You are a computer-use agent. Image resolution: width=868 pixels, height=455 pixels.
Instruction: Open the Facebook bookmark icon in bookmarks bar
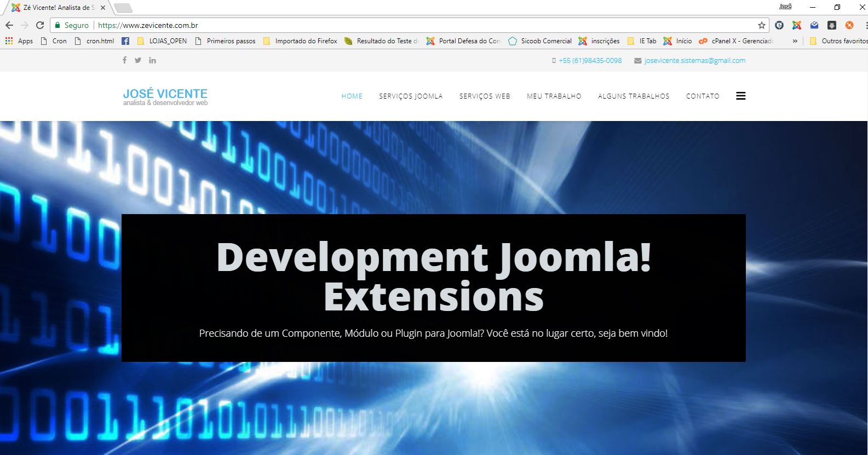click(x=125, y=41)
